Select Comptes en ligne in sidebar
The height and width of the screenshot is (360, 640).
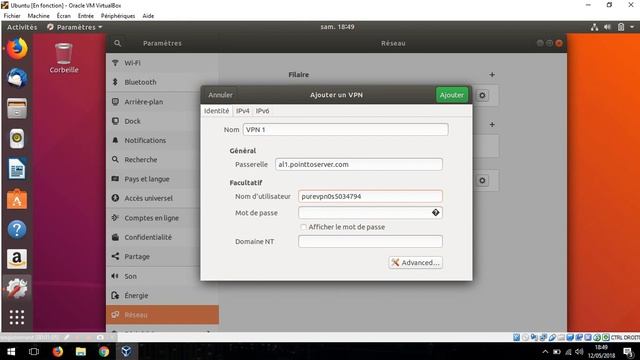click(x=162, y=218)
